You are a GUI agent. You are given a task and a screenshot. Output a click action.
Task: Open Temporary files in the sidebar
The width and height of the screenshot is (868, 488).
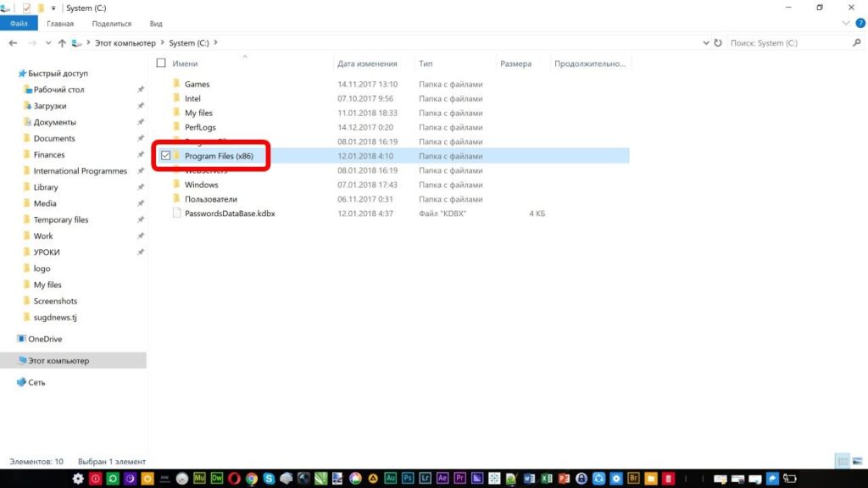coord(61,219)
